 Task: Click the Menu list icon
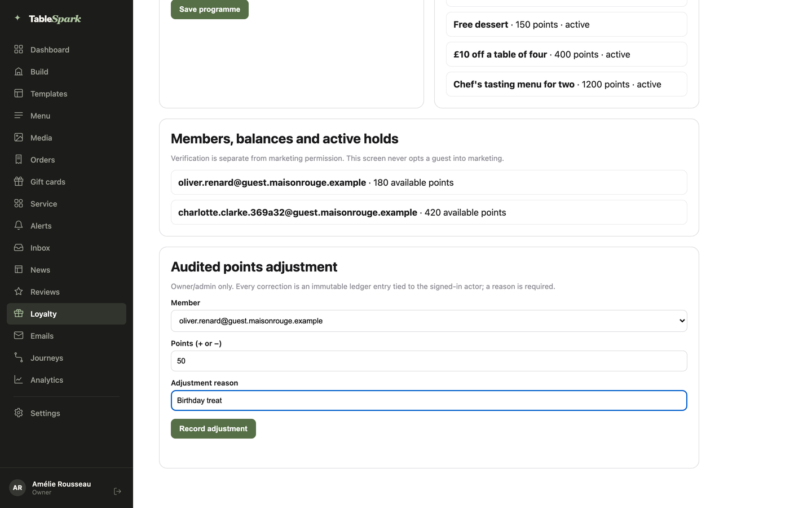19,116
